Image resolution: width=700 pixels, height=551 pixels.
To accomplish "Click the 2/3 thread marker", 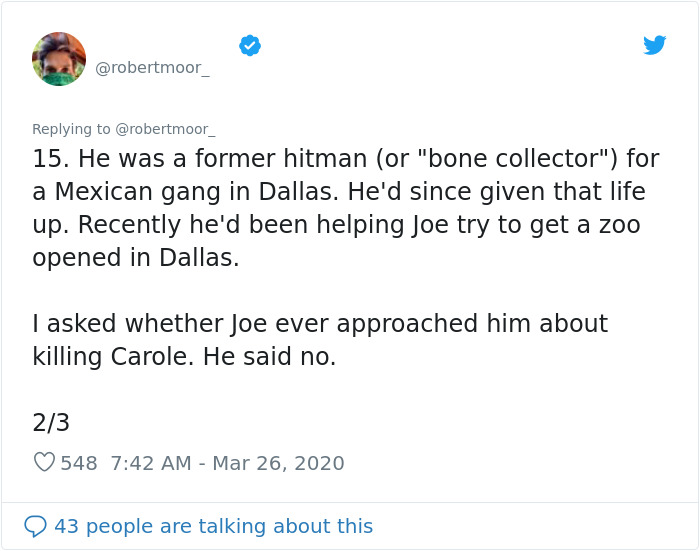I will click(x=51, y=422).
